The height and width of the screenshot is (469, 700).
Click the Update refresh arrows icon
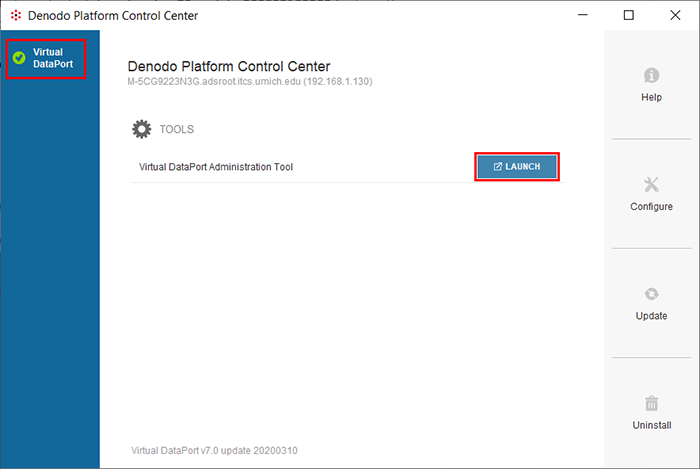click(x=651, y=294)
